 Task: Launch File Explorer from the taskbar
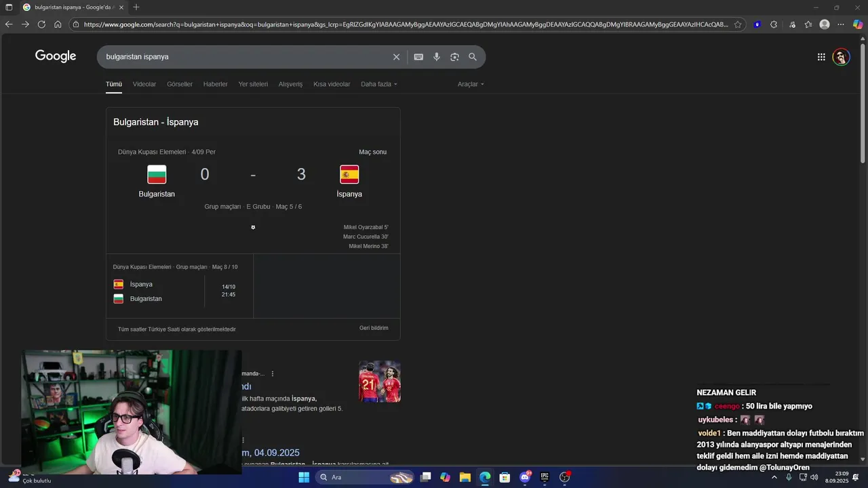tap(465, 477)
